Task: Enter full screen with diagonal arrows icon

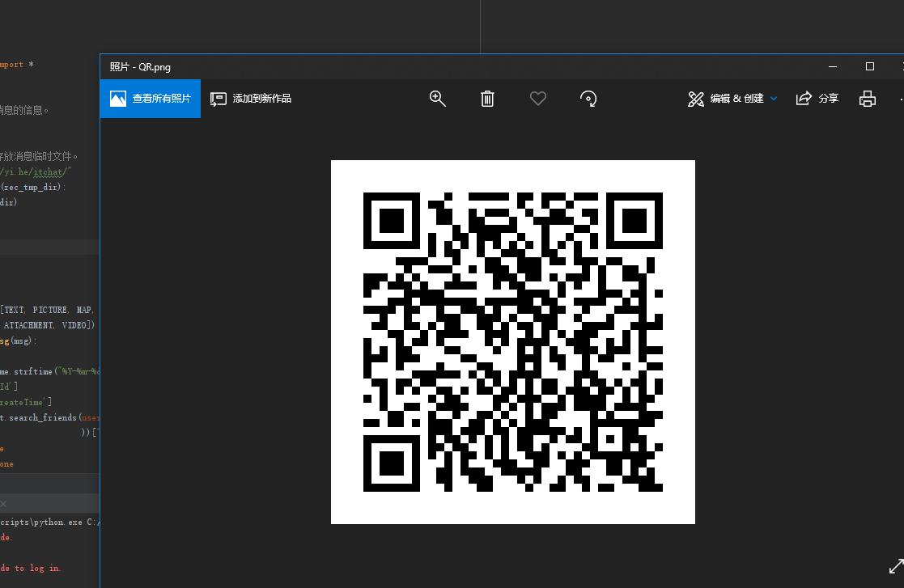Action: coord(897,566)
